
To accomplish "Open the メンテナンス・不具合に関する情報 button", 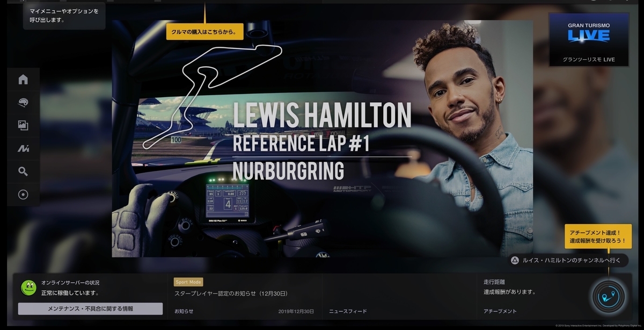I will coord(90,309).
